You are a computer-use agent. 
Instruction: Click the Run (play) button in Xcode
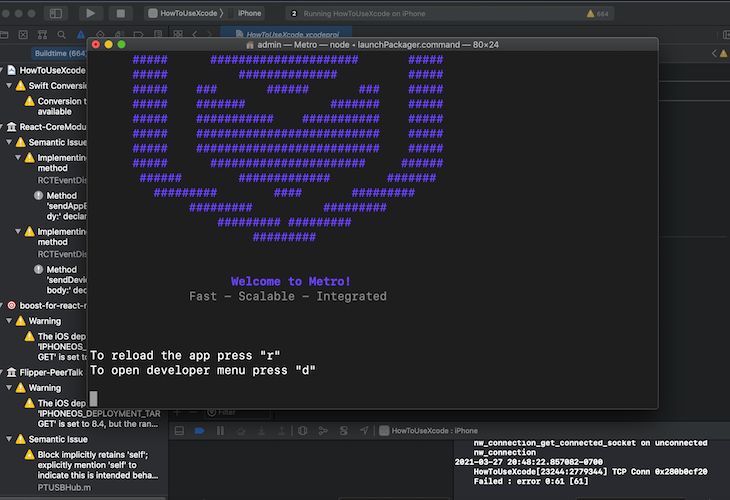[90, 13]
